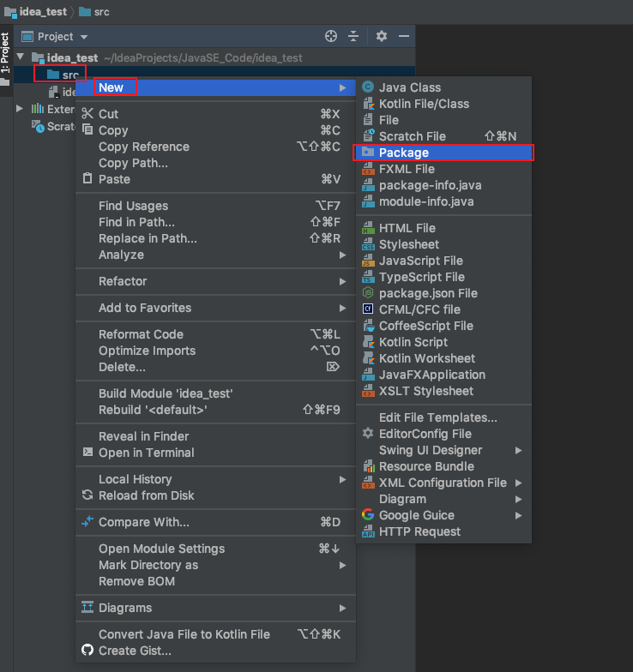Expand the XML Configuration File submenu arrow
The width and height of the screenshot is (633, 672).
pos(518,483)
